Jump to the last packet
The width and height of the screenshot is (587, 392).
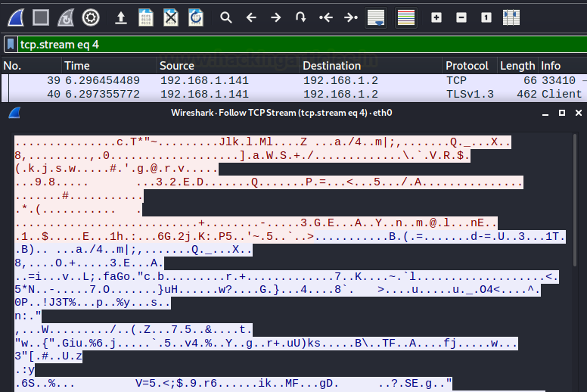click(x=350, y=17)
